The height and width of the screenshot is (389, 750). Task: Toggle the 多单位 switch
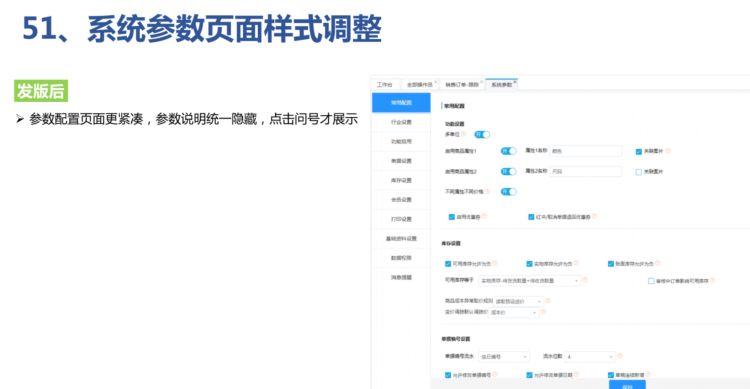point(482,134)
